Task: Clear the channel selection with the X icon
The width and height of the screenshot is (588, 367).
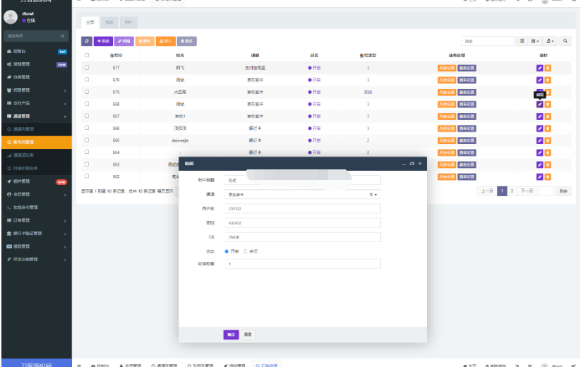Action: point(371,194)
